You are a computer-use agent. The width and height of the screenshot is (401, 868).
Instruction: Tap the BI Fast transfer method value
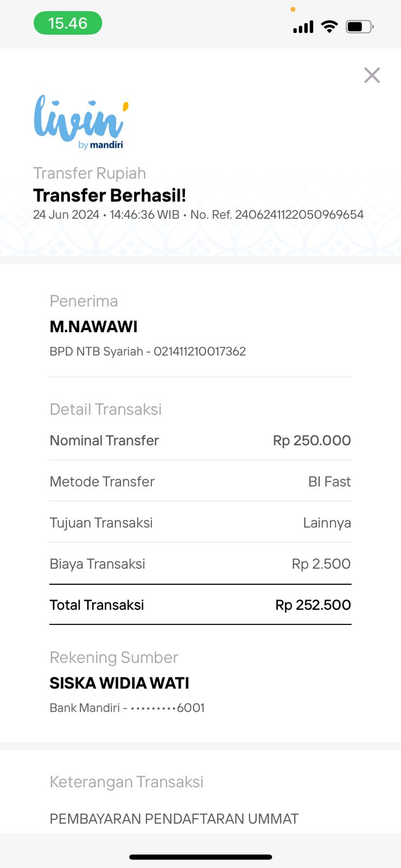(x=329, y=482)
